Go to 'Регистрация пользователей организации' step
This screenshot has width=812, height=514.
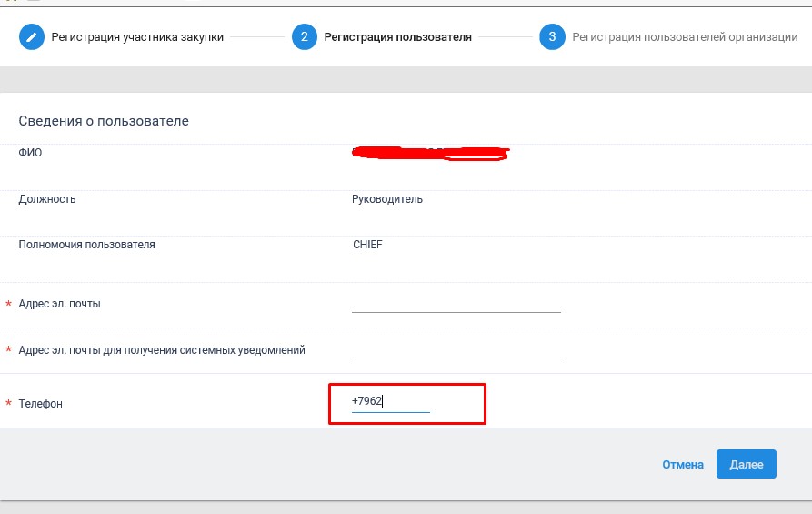(685, 37)
